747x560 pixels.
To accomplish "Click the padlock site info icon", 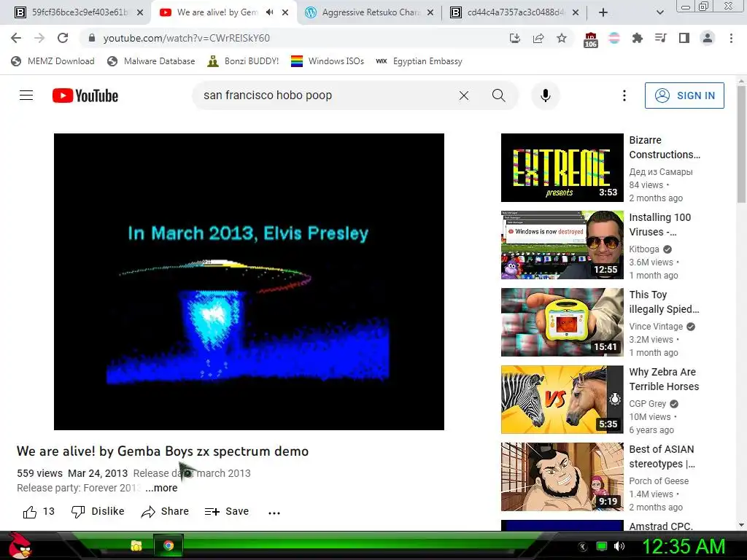I will pos(92,38).
